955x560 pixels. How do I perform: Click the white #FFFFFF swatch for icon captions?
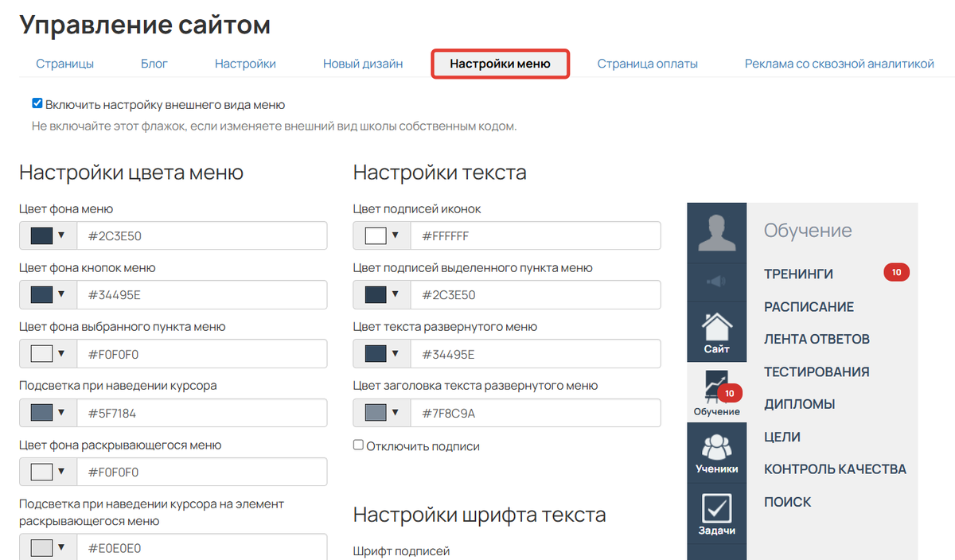[376, 235]
